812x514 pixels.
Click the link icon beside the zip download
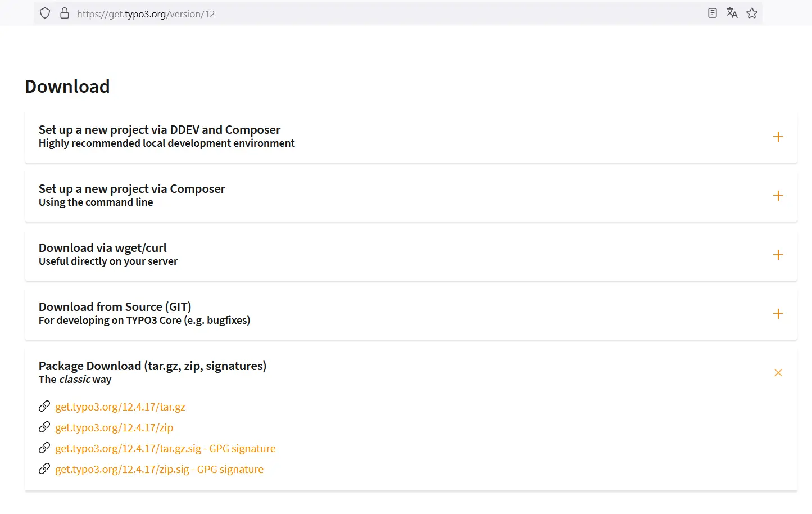pos(44,426)
